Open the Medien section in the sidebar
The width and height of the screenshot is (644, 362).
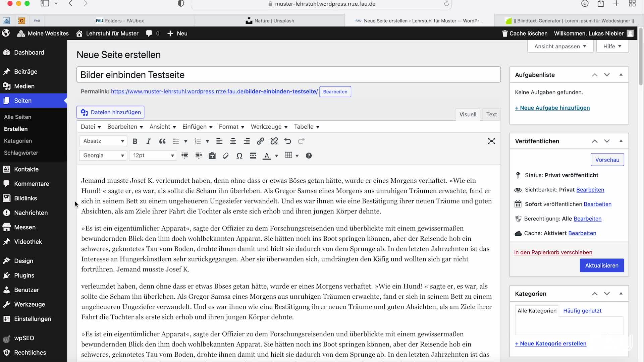pyautogui.click(x=23, y=86)
